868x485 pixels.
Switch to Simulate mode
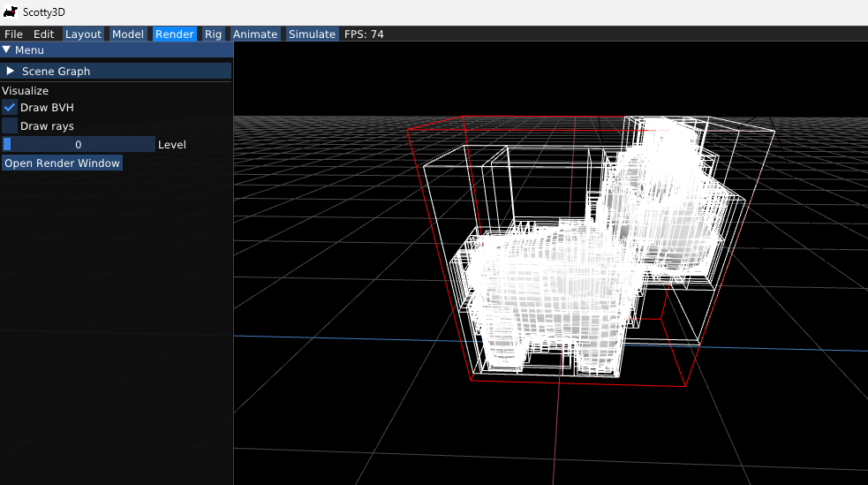click(313, 34)
